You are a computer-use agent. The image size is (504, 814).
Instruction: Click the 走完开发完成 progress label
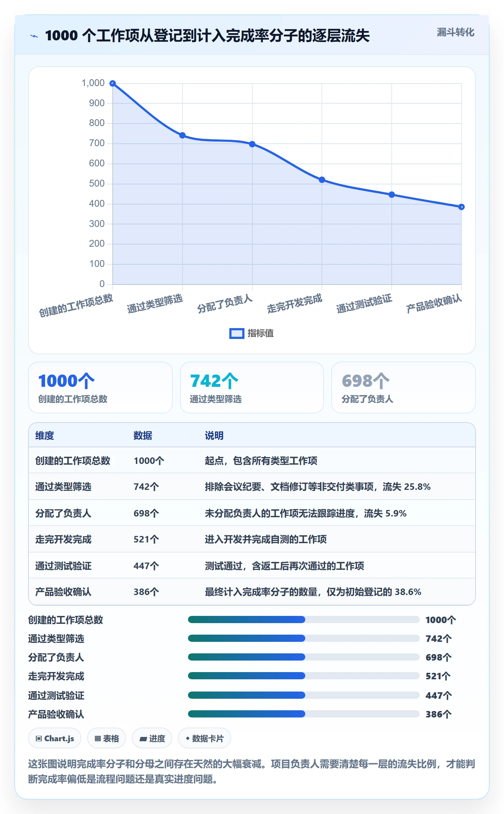[56, 676]
